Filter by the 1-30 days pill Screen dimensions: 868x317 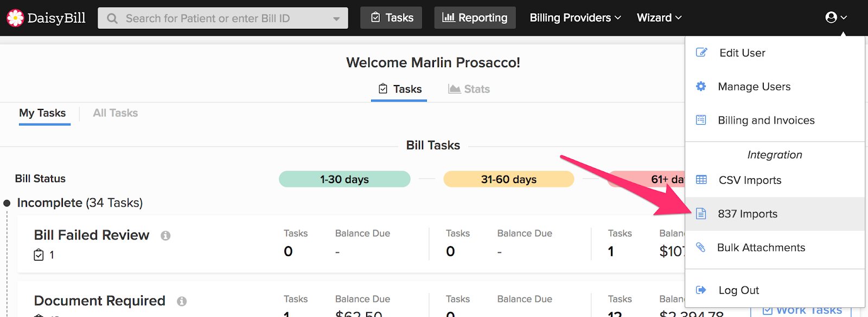click(344, 179)
